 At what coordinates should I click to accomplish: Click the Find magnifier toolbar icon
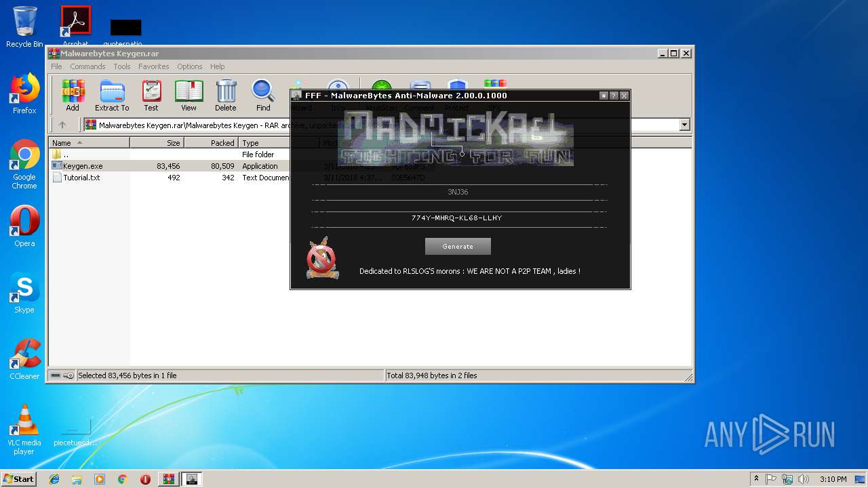[x=263, y=96]
